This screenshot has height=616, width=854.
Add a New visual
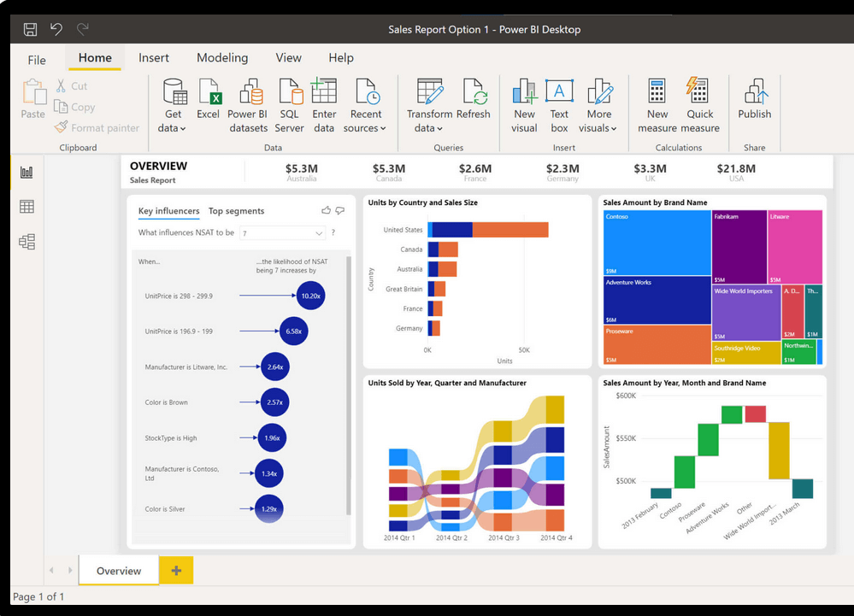(x=525, y=106)
